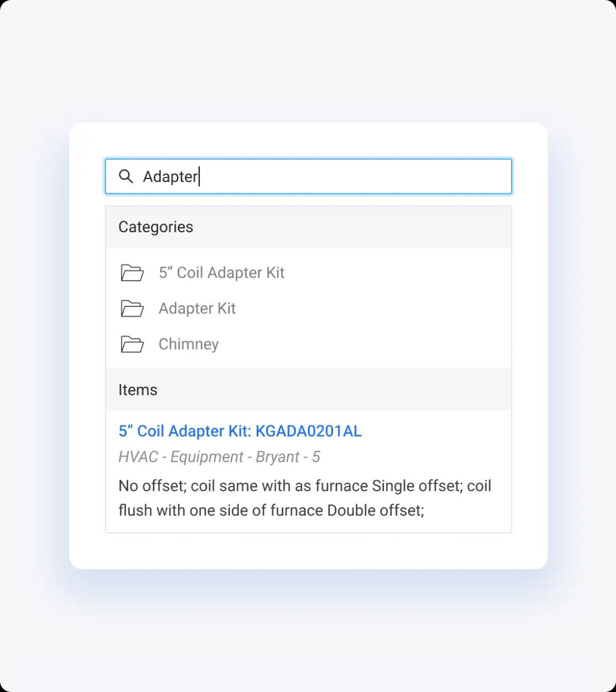
Task: Click the Categories section header
Action: (156, 227)
